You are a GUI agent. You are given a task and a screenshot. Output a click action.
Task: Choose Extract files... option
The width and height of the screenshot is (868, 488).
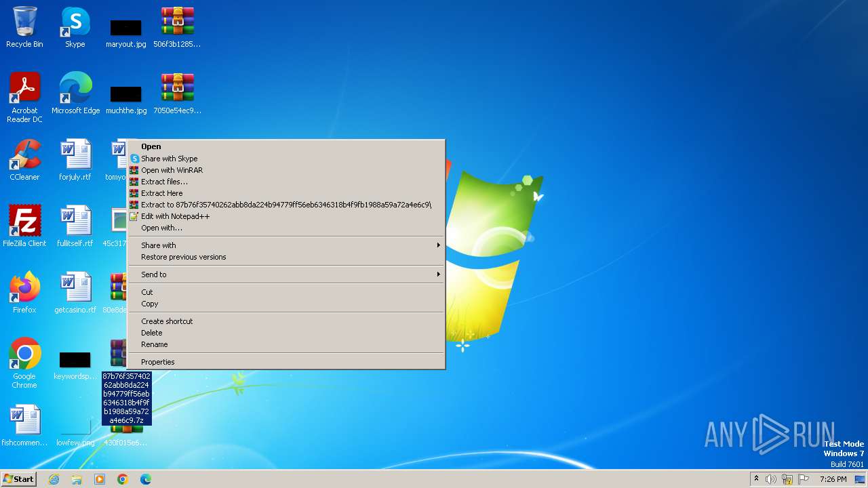pyautogui.click(x=286, y=182)
